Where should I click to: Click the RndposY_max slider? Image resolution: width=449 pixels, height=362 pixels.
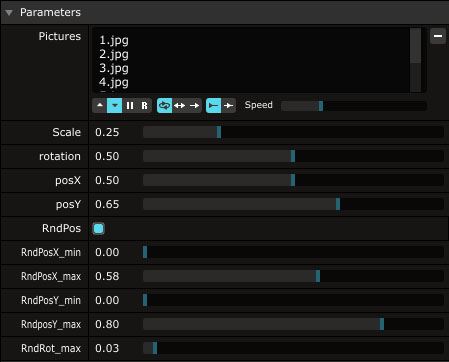pos(293,324)
